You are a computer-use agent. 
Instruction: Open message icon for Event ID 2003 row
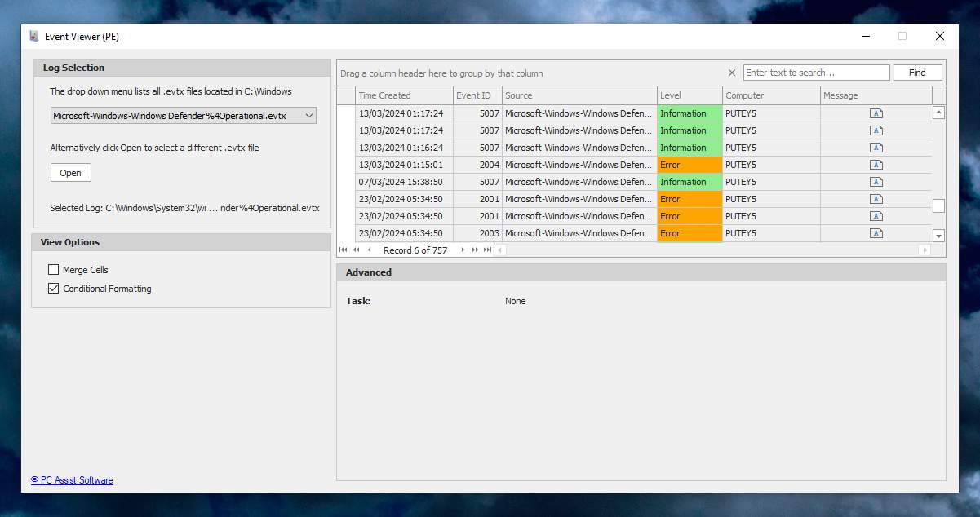(876, 233)
